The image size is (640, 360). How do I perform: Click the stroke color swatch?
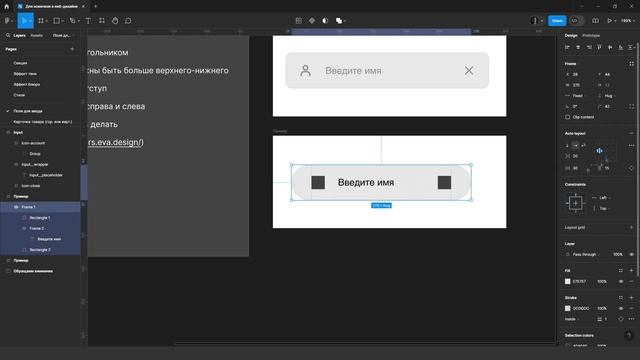[567, 308]
